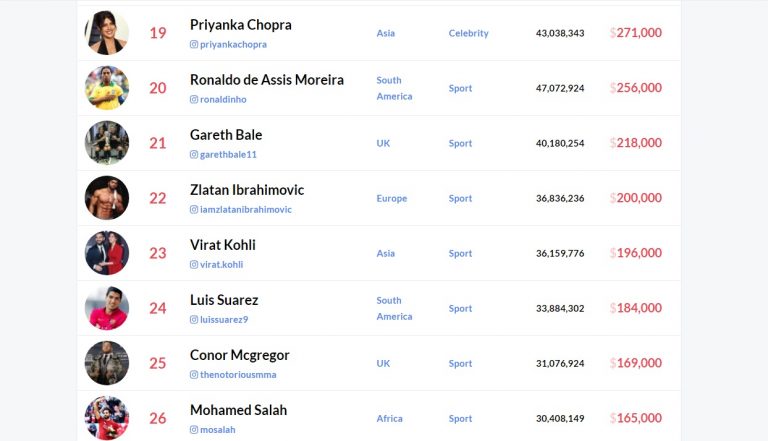Click Instagram icon next to iamzlatanibrahimovic

tap(194, 209)
